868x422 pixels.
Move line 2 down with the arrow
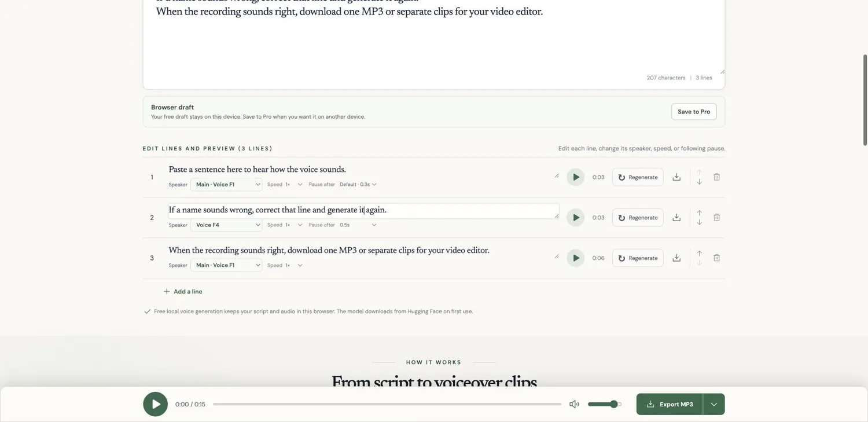click(700, 222)
